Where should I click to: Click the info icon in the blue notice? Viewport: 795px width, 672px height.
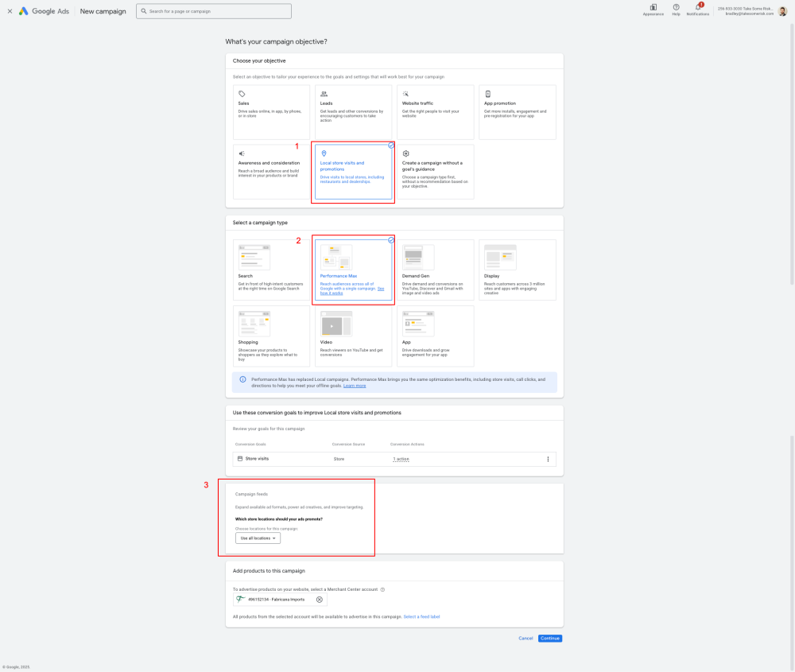click(242, 379)
